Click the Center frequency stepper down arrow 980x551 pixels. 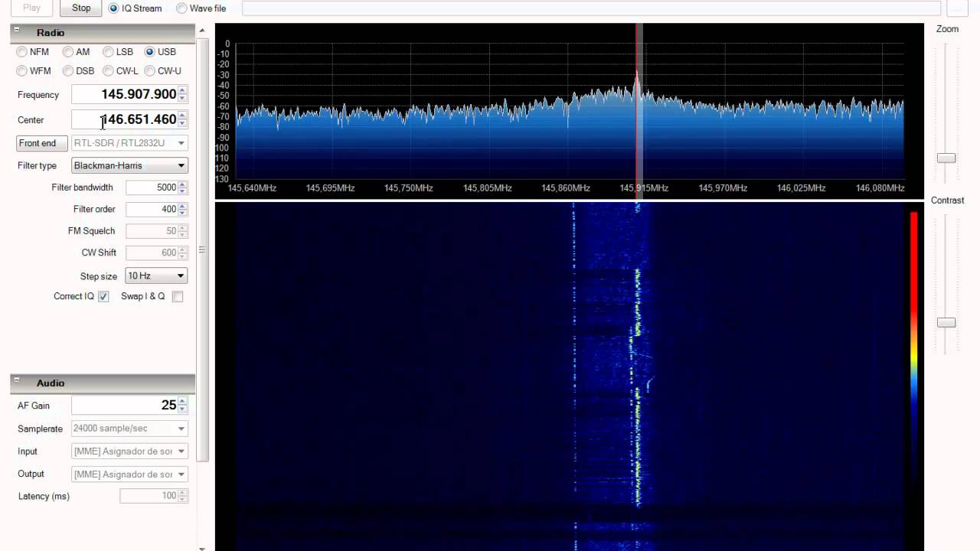[x=182, y=124]
